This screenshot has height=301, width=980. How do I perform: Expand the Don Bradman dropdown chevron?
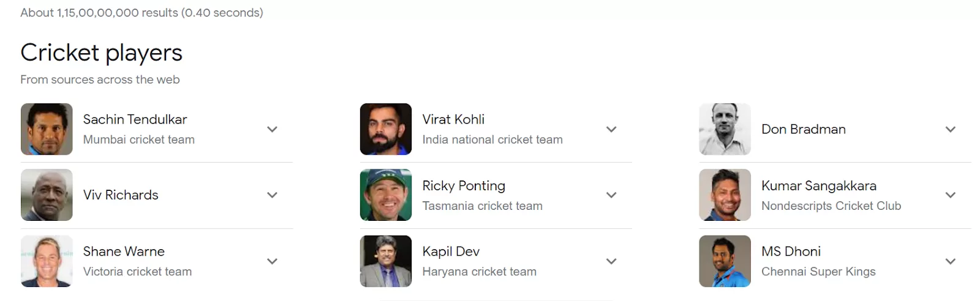coord(950,129)
